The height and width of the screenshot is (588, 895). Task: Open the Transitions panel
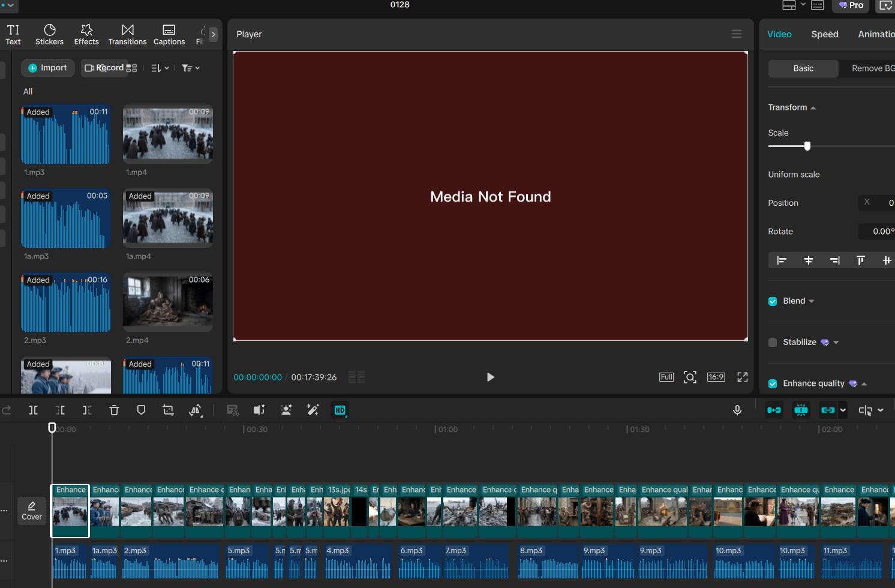pos(127,34)
